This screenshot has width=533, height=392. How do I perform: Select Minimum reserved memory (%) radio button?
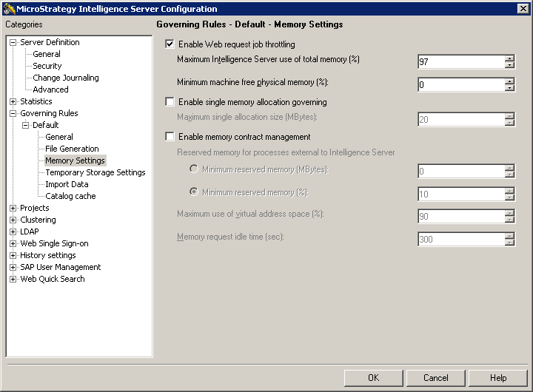coord(194,192)
